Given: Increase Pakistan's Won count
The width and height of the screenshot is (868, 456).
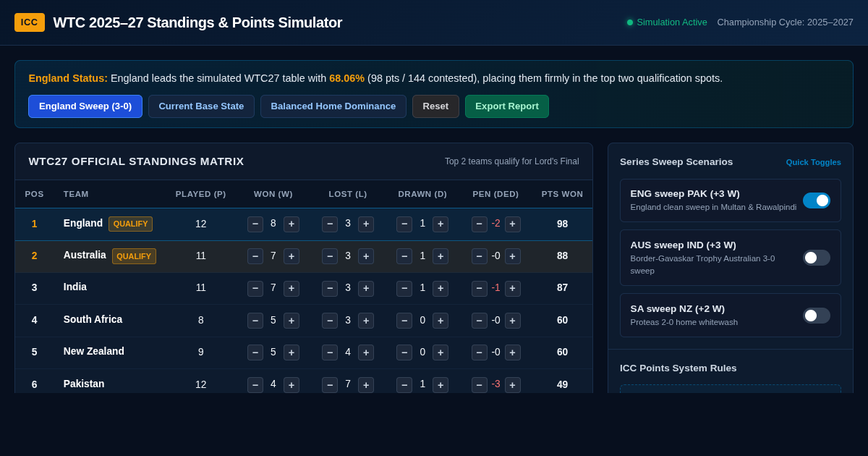Looking at the screenshot, I should pyautogui.click(x=292, y=385).
